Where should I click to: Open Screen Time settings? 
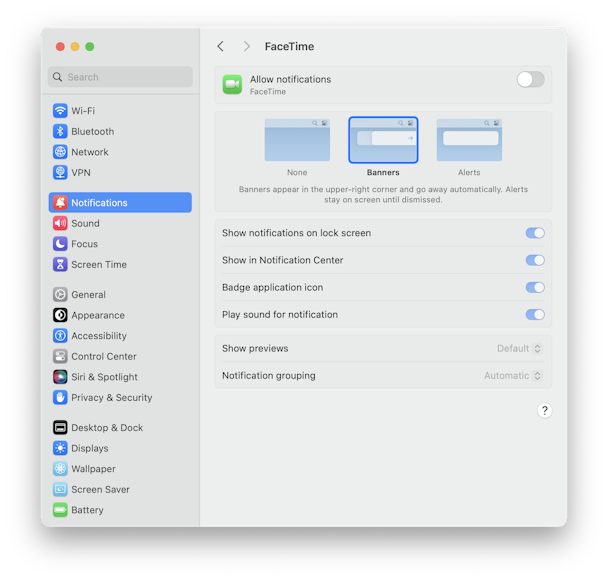click(x=120, y=264)
